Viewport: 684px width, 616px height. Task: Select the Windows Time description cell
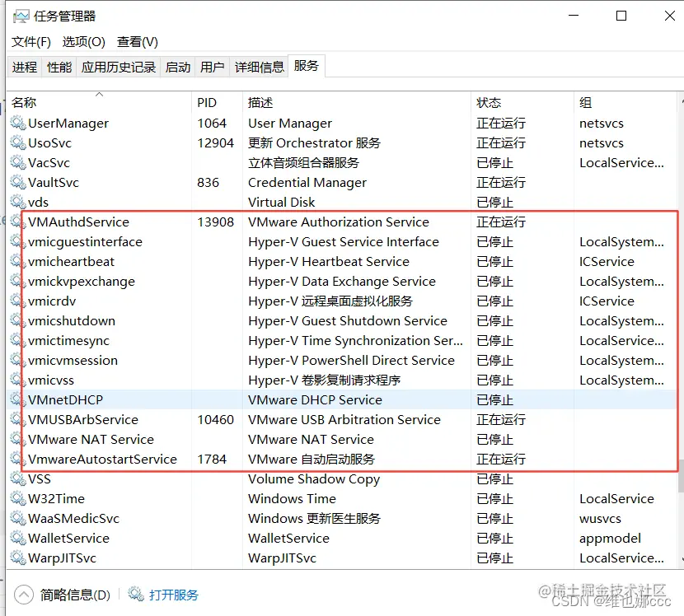pos(292,498)
